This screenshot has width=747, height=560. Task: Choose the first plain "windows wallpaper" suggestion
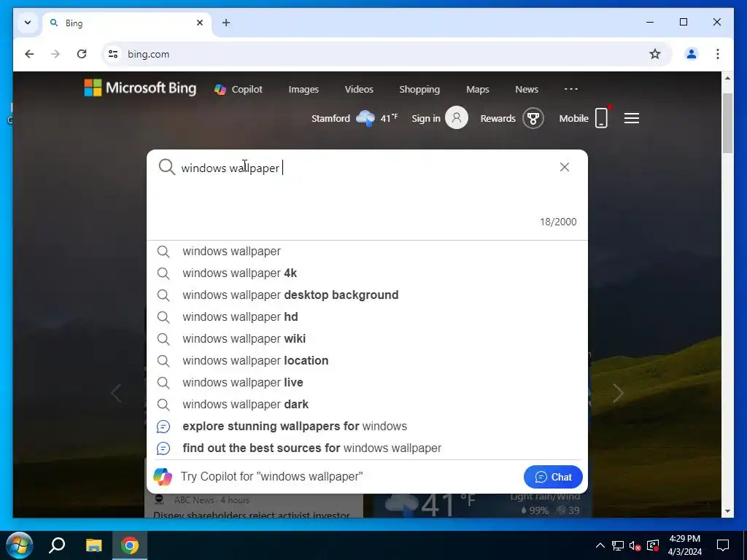tap(367, 251)
